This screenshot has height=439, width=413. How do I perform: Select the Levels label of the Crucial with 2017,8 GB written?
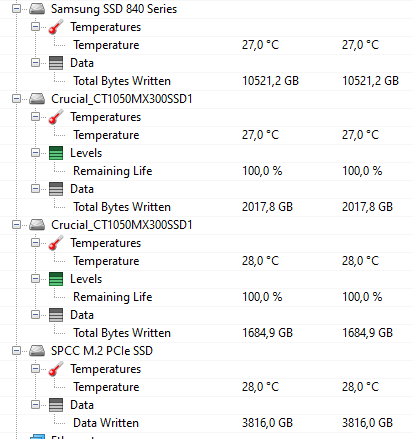86,153
